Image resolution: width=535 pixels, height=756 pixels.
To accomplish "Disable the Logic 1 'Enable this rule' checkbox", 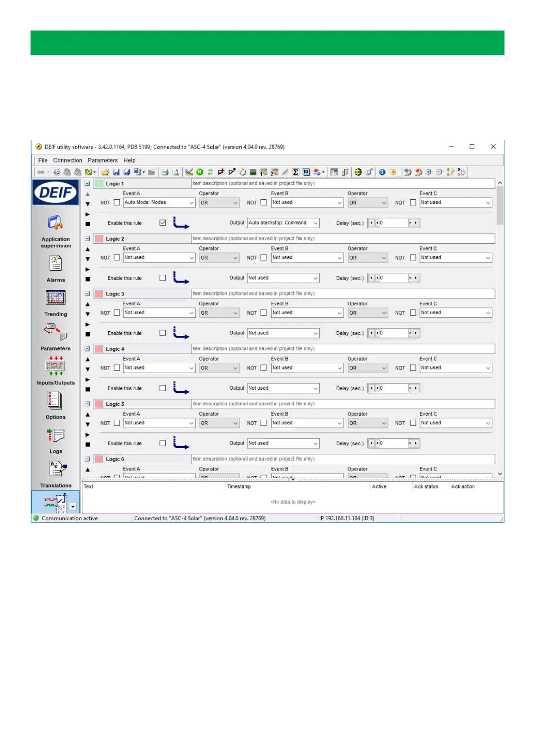I will click(x=163, y=223).
